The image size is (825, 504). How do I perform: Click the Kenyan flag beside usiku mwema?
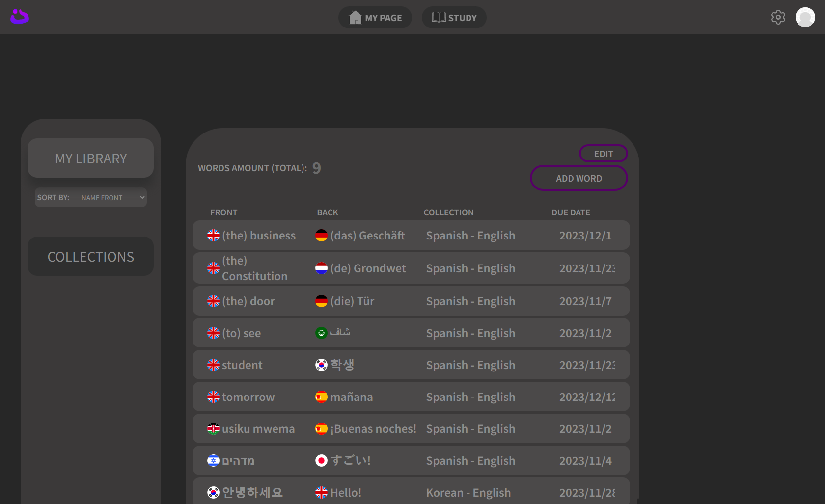[213, 429]
